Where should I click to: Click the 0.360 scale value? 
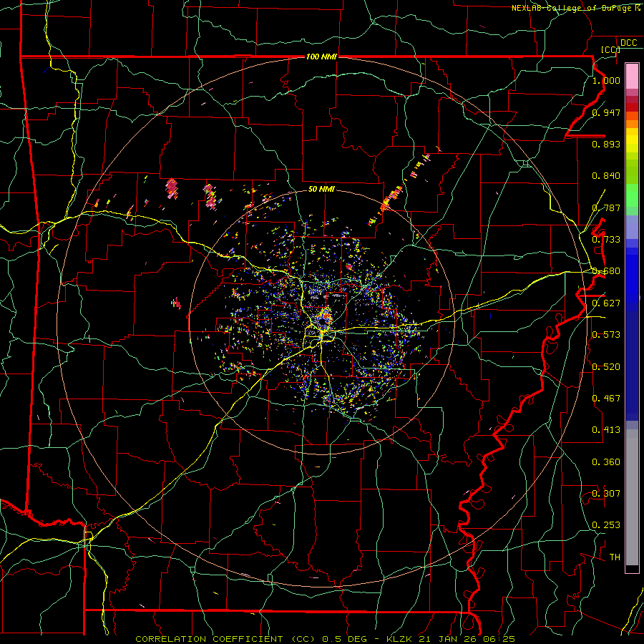(x=606, y=462)
